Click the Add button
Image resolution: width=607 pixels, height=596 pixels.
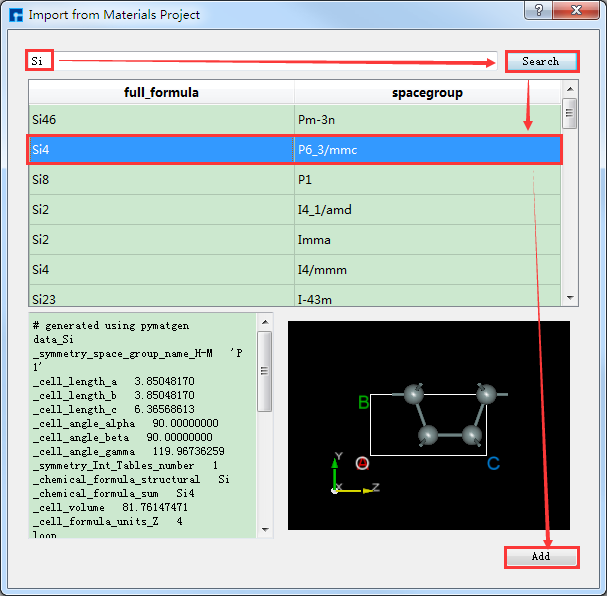coord(541,557)
